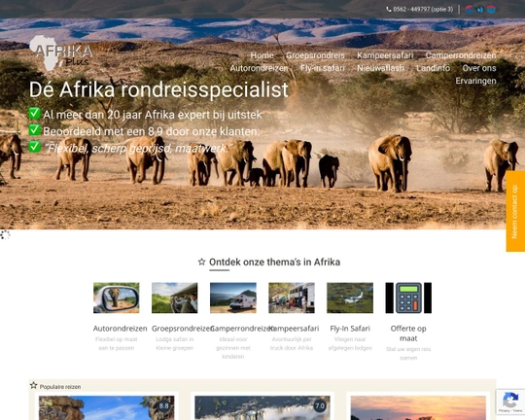Open the Groepsrondreis menu item
Image resolution: width=525 pixels, height=420 pixels.
click(315, 55)
